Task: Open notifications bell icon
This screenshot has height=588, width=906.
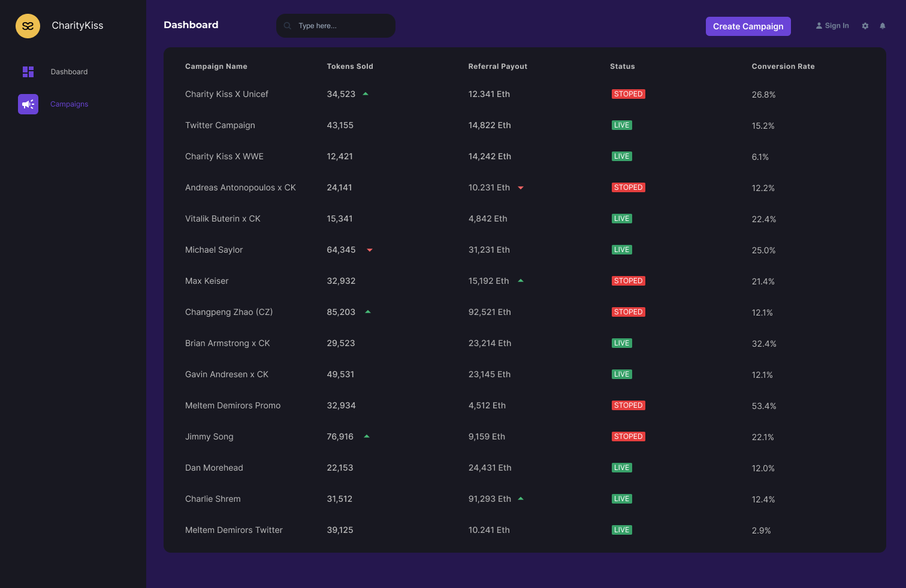Action: point(883,26)
